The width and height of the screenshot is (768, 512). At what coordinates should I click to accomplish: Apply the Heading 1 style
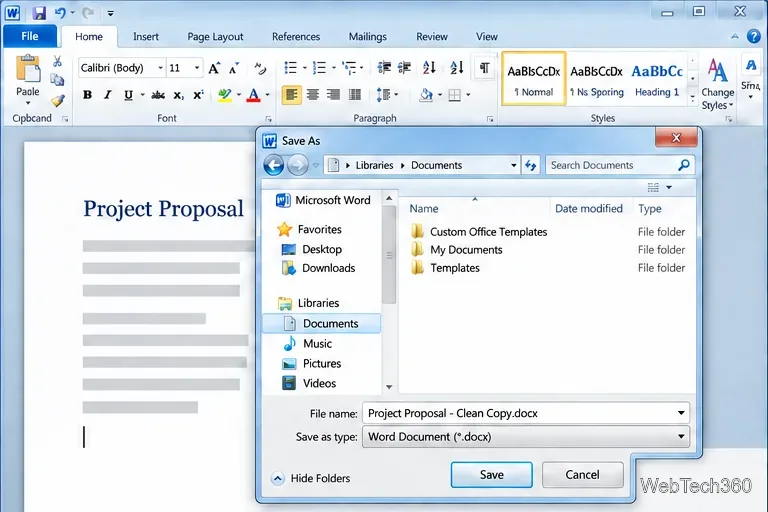657,79
